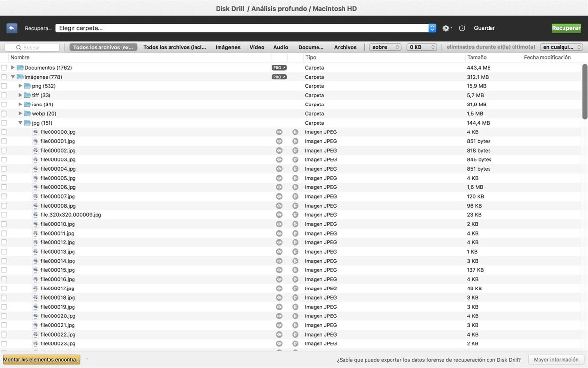Tick the checkbox for jpg (151)
Screen dimensions: 588x368
click(x=4, y=123)
